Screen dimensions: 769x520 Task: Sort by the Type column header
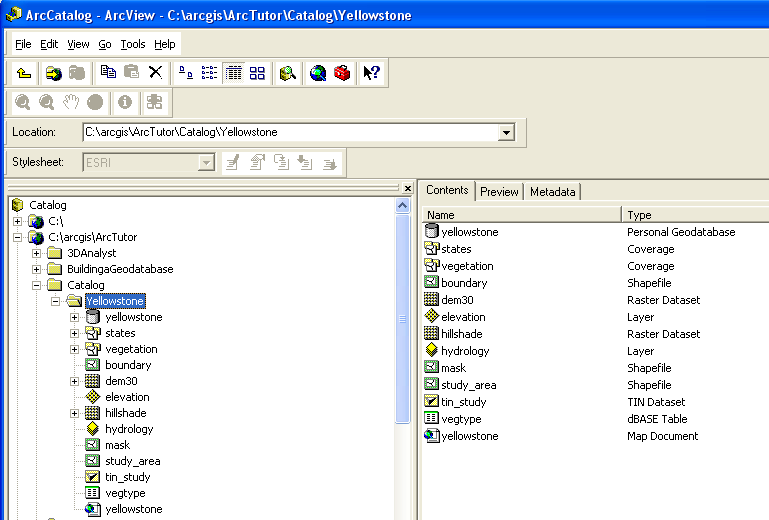(x=696, y=215)
